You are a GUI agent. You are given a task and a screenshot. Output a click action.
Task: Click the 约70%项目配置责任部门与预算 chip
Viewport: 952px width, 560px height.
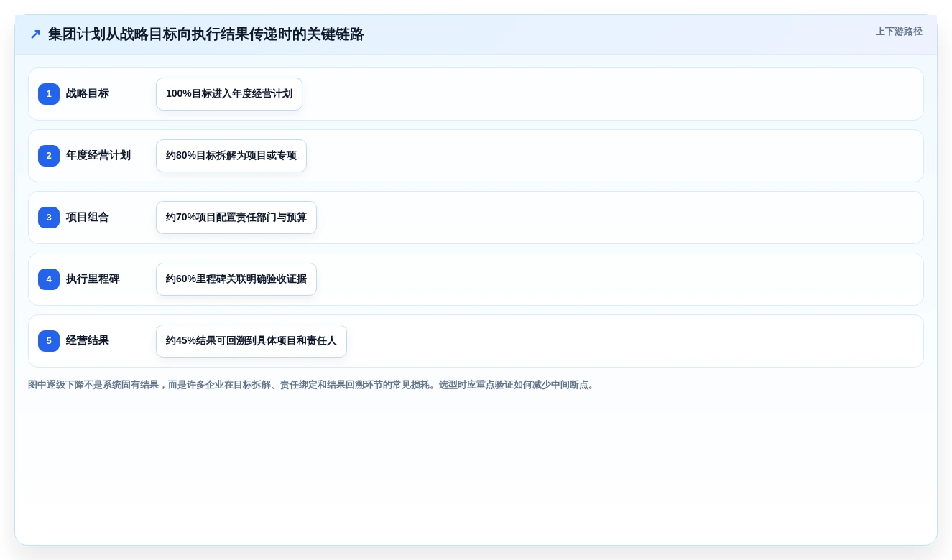click(x=236, y=218)
